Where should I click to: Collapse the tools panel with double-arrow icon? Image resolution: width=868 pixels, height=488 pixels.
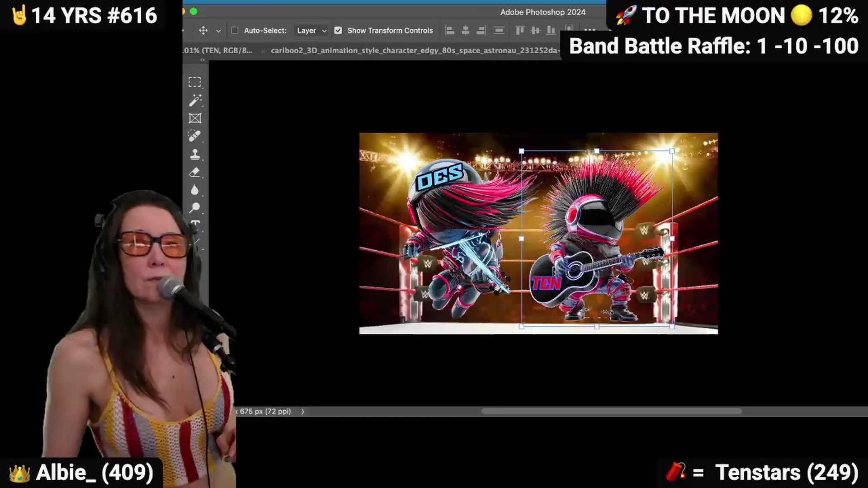coord(203,60)
